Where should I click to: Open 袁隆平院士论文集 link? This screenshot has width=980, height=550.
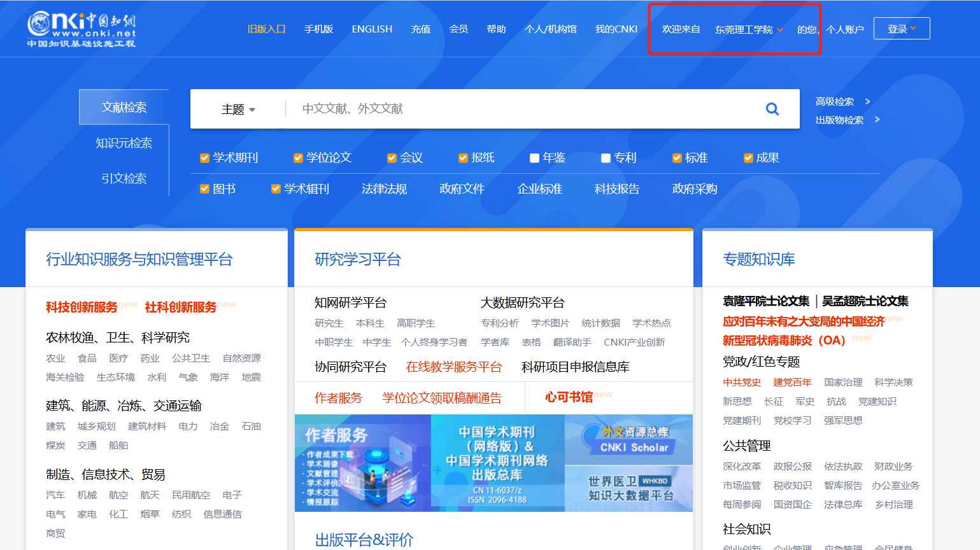tap(766, 301)
